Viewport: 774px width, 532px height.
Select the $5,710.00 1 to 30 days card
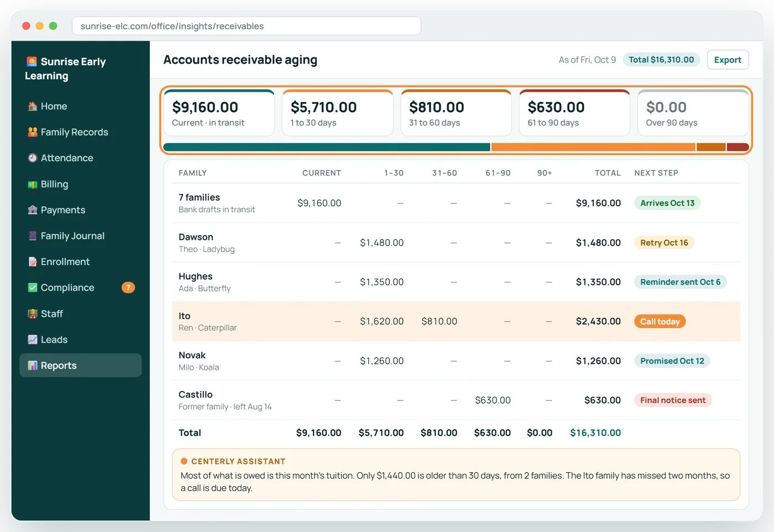point(337,113)
